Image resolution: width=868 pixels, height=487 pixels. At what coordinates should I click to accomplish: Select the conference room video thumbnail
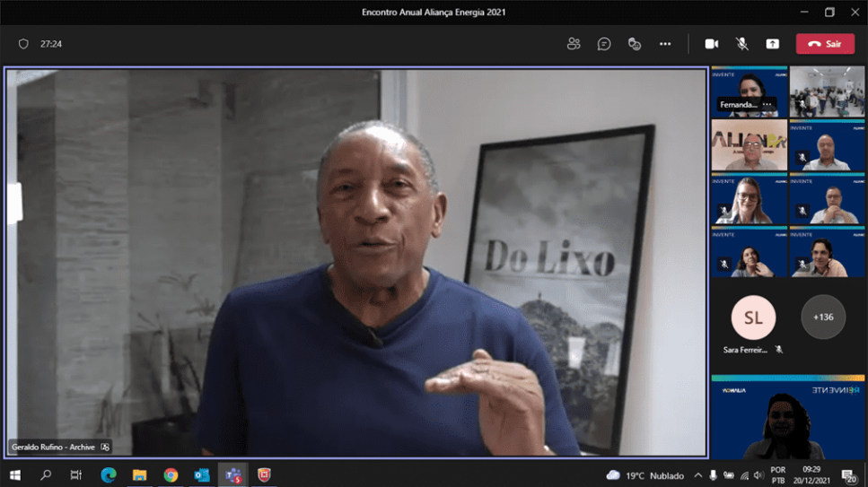point(827,91)
